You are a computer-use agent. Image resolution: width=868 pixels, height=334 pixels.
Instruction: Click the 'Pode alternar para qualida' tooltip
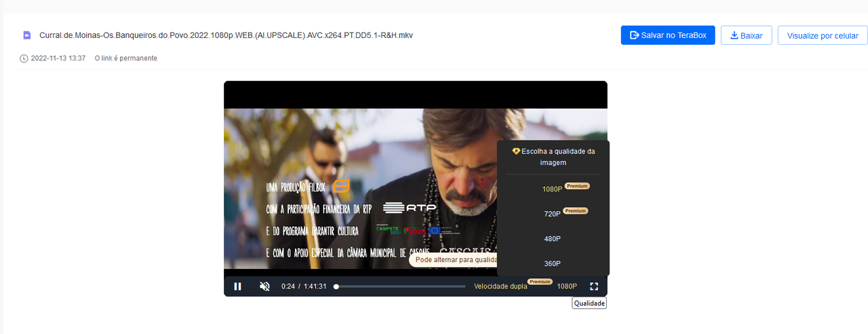click(453, 260)
